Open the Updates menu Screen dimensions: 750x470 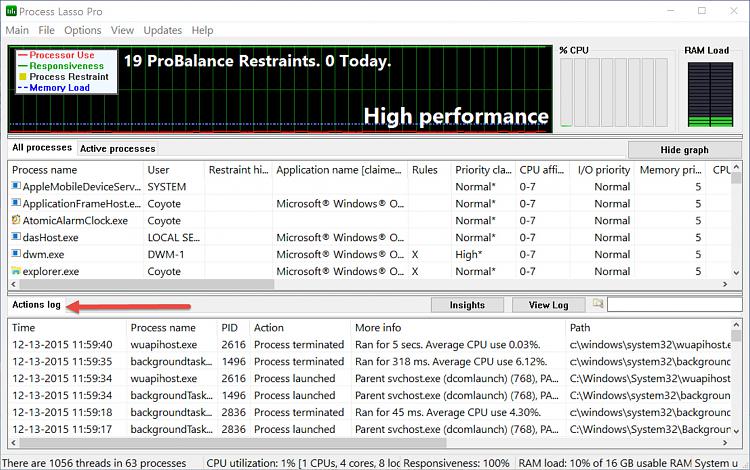163,31
